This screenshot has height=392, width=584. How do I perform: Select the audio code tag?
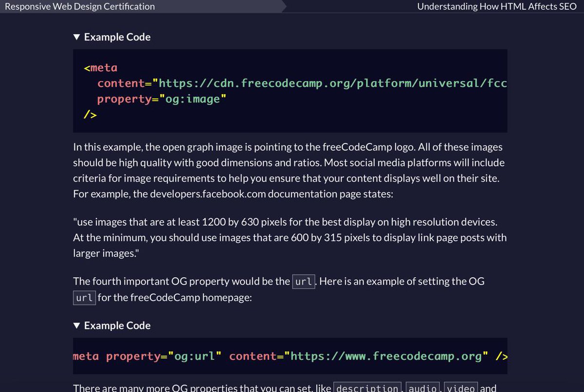pyautogui.click(x=422, y=388)
